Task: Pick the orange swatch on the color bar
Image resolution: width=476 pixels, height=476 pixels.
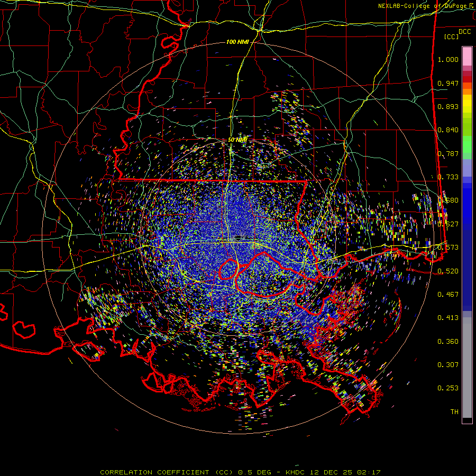Action: point(467,91)
